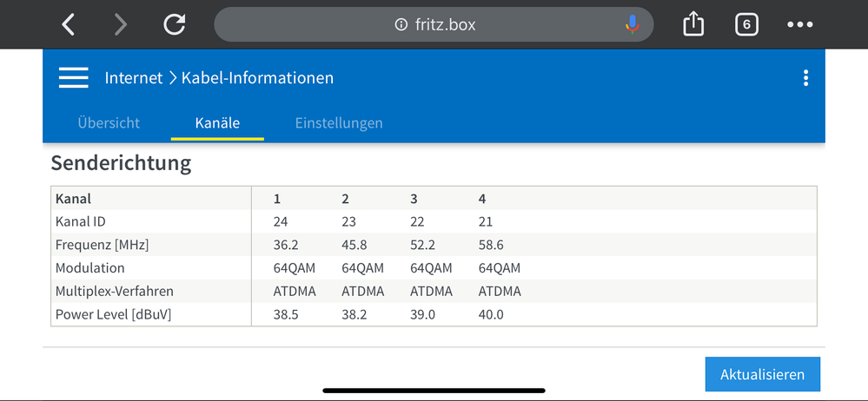Open the share sheet icon

point(693,24)
